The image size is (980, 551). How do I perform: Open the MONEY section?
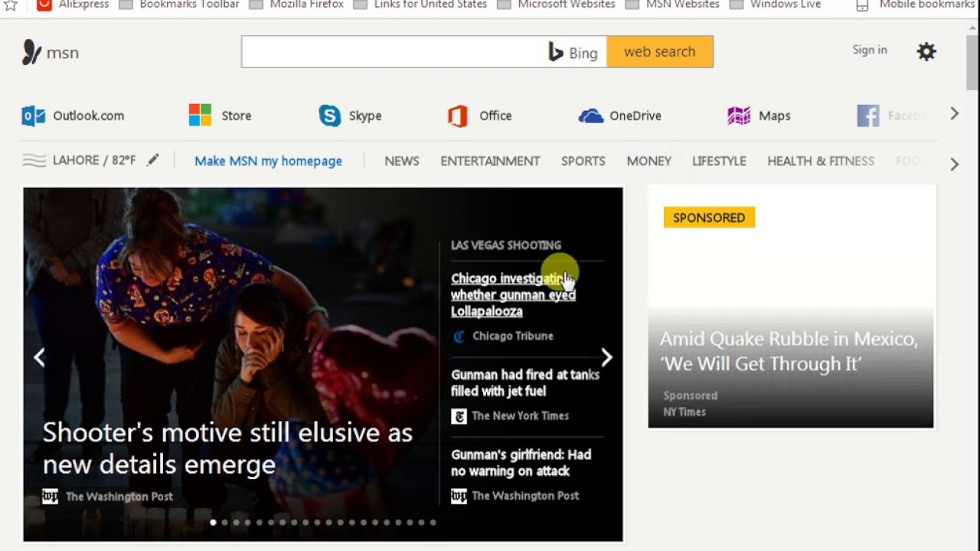point(649,161)
